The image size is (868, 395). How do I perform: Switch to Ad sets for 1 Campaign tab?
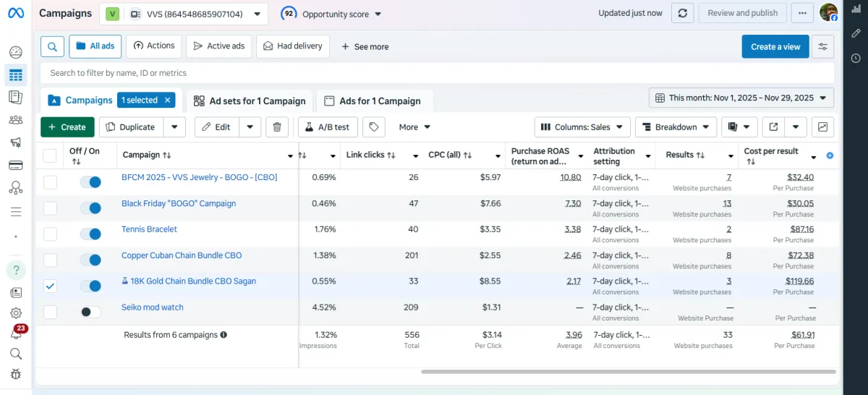click(250, 101)
